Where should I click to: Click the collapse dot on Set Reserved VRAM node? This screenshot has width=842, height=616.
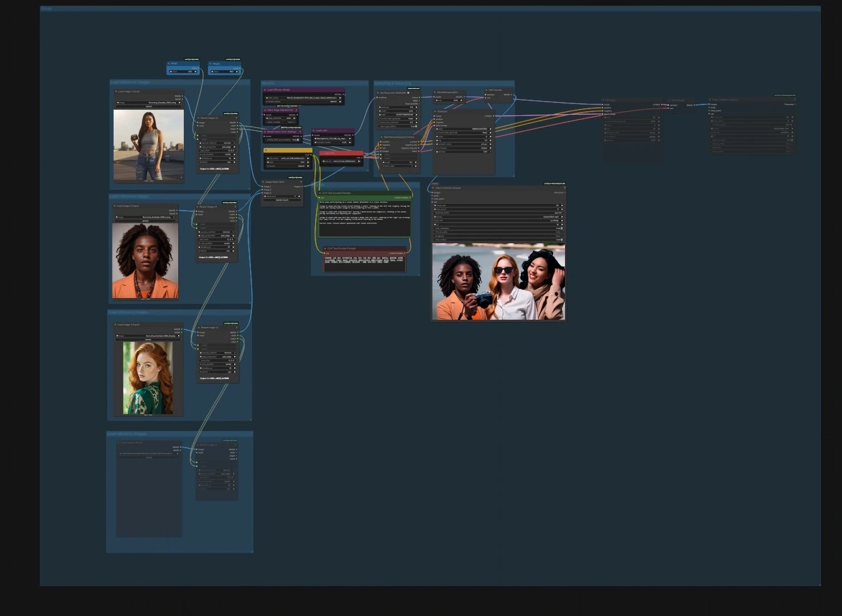(378, 92)
